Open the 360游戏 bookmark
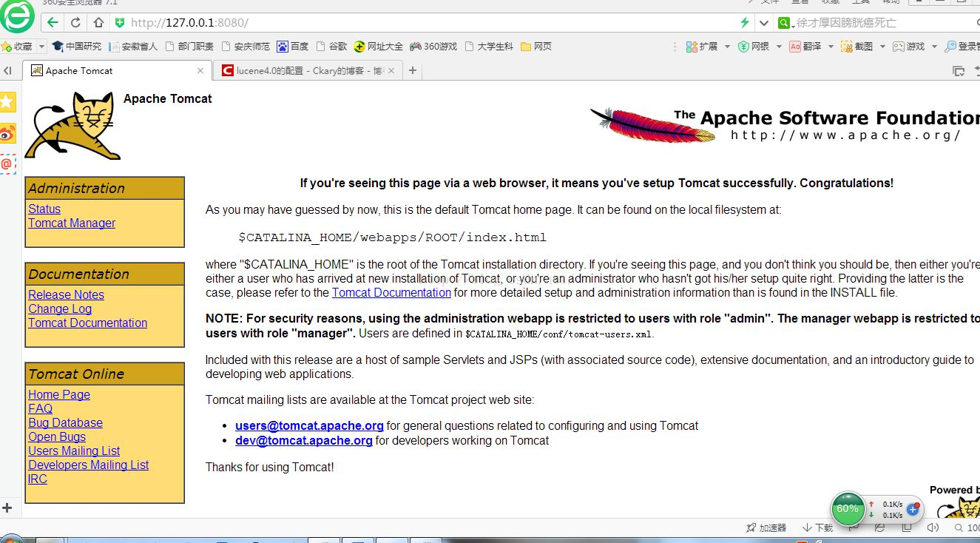The width and height of the screenshot is (980, 543). point(433,46)
